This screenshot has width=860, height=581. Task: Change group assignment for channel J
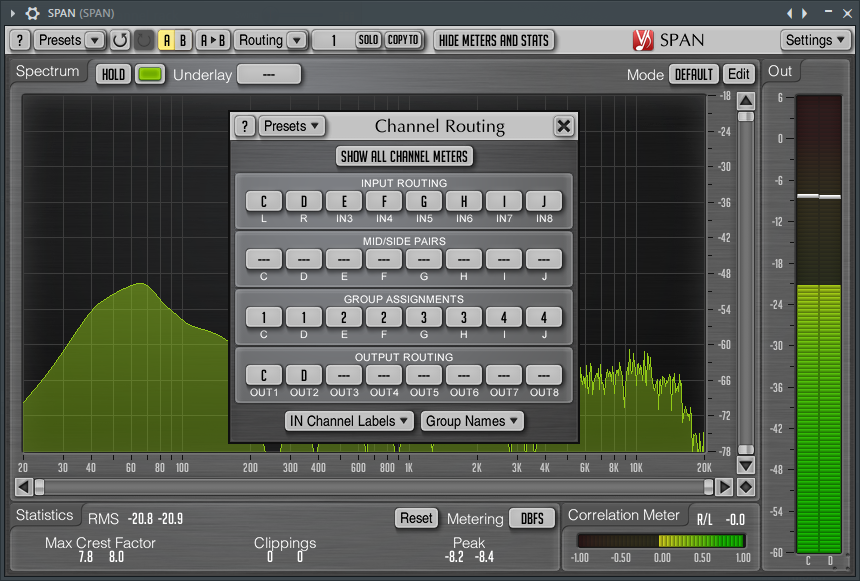pos(544,317)
